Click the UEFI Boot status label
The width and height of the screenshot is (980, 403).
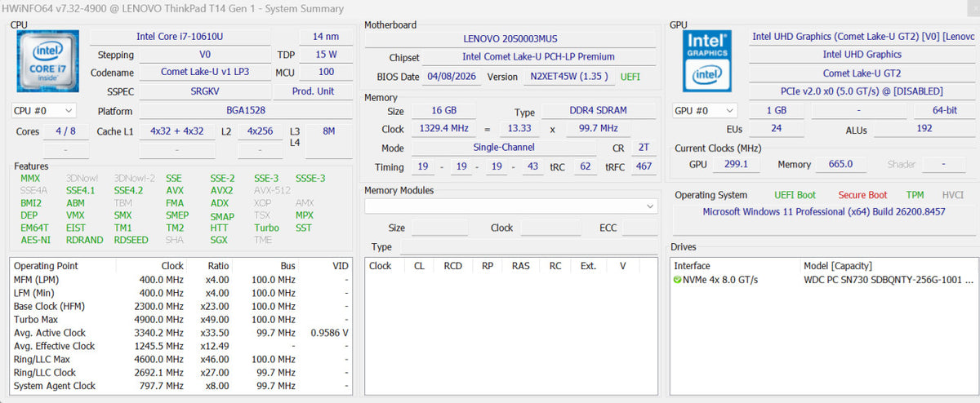pos(795,195)
